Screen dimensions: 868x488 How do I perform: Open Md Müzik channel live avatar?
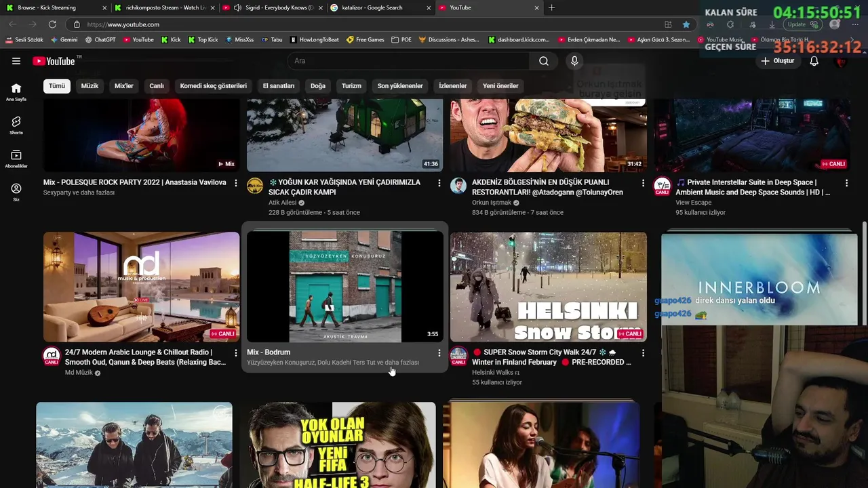click(52, 357)
